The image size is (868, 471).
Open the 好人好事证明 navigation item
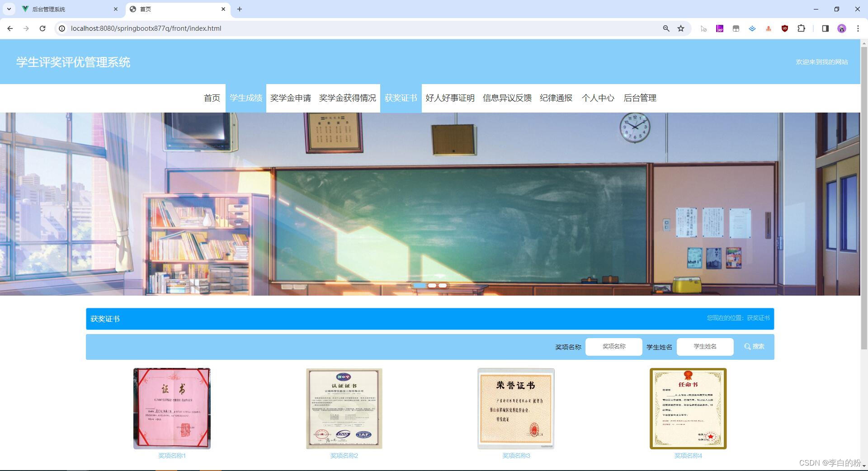click(x=450, y=98)
